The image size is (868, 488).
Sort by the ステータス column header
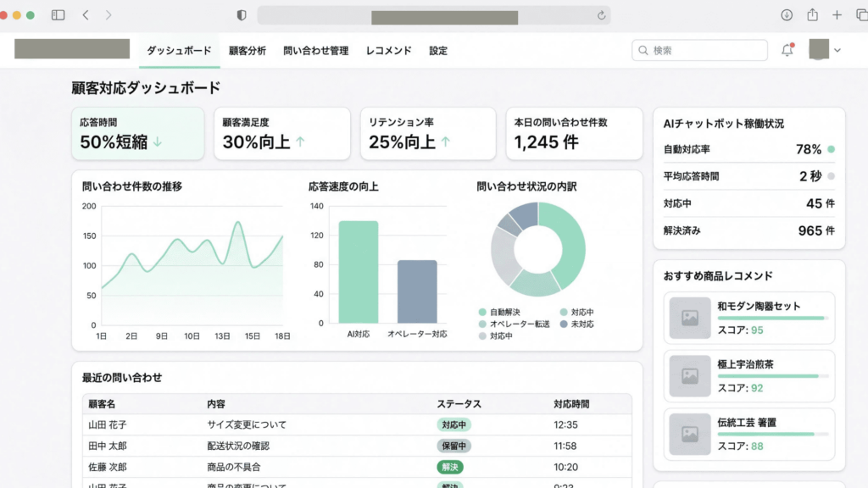[459, 404]
